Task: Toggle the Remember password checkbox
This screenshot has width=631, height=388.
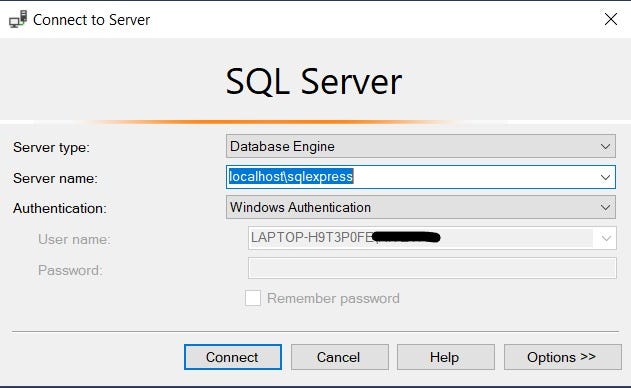Action: (x=253, y=298)
